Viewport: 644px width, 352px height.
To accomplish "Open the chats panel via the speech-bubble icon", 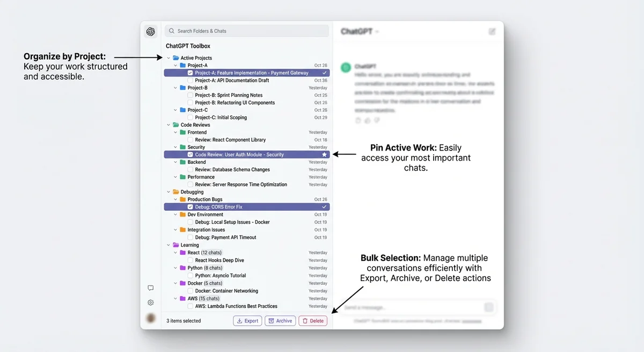I will (151, 288).
